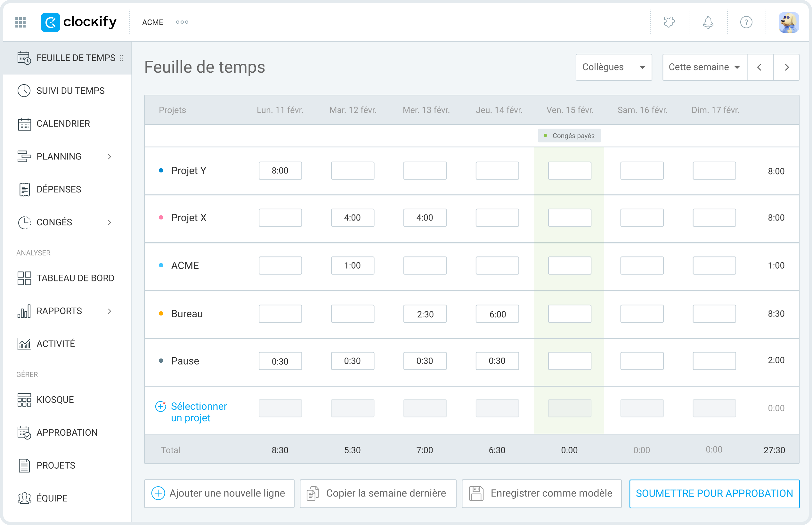Image resolution: width=812 pixels, height=525 pixels.
Task: Click the pink color dot next to Projet X
Action: point(161,217)
